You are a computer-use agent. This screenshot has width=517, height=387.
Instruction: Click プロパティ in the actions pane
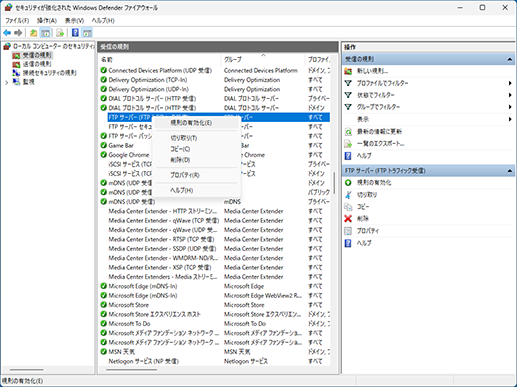[368, 231]
